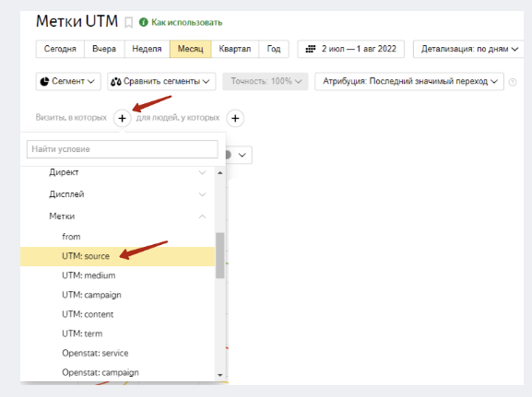The height and width of the screenshot is (397, 532).
Task: Select the Квартал period tab
Action: (235, 49)
